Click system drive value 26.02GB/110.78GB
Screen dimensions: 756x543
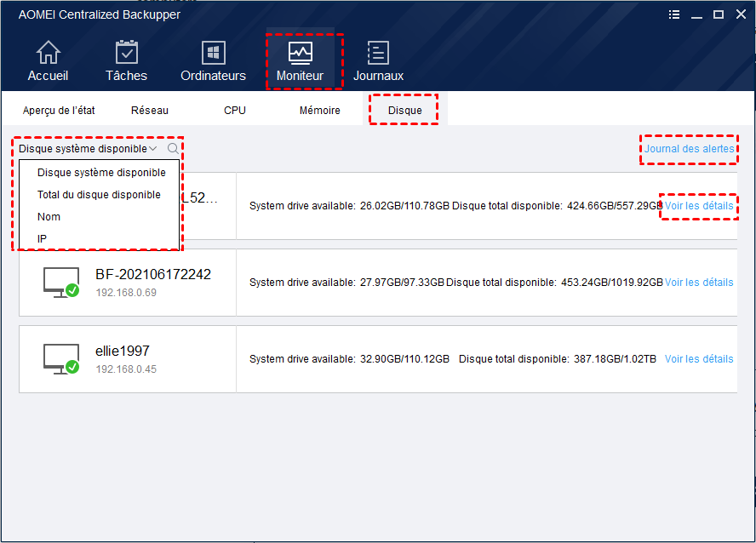pos(404,206)
